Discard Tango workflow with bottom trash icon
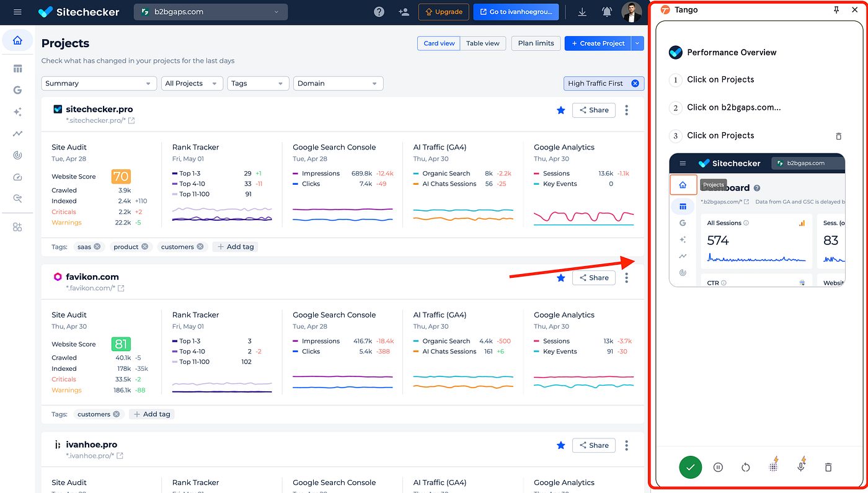This screenshot has width=868, height=493. point(828,467)
